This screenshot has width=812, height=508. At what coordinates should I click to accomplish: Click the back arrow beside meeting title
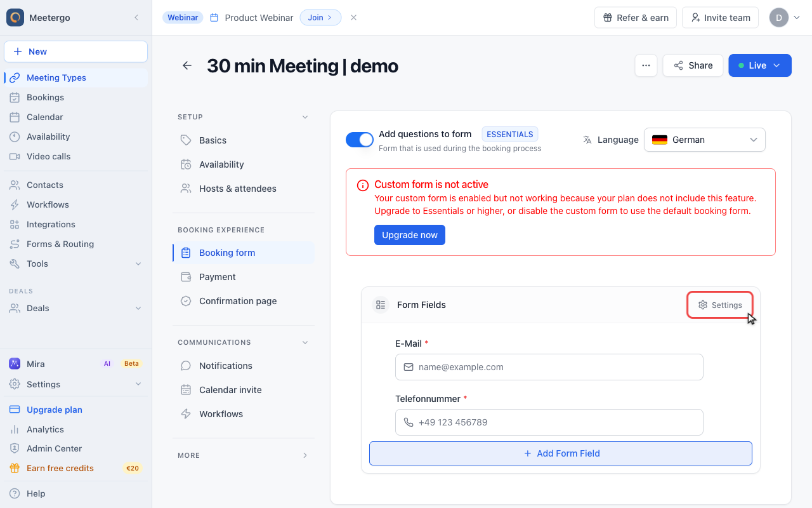click(x=187, y=65)
